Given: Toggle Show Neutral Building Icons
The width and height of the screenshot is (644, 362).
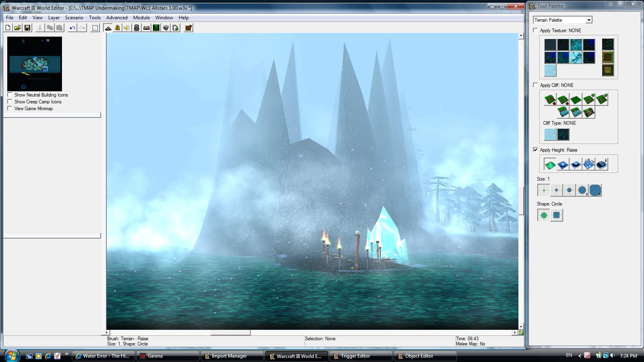Looking at the screenshot, I should coord(10,95).
